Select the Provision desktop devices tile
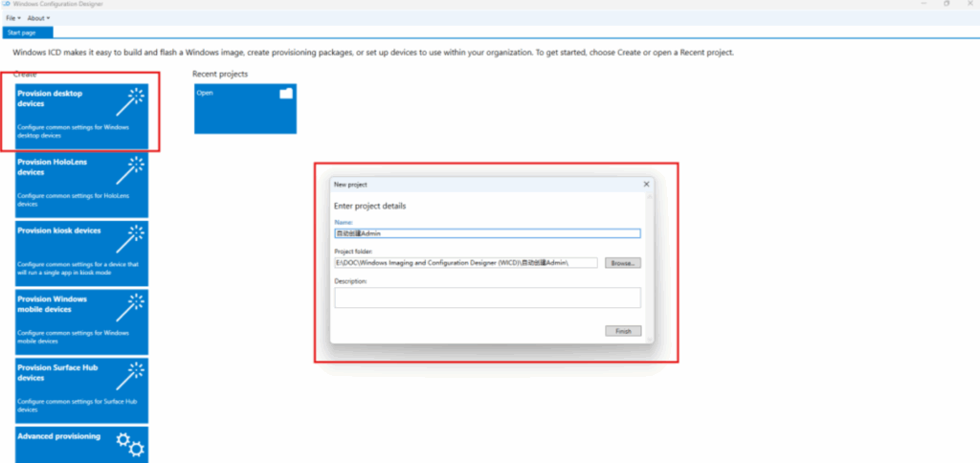The height and width of the screenshot is (463, 980). [x=82, y=116]
